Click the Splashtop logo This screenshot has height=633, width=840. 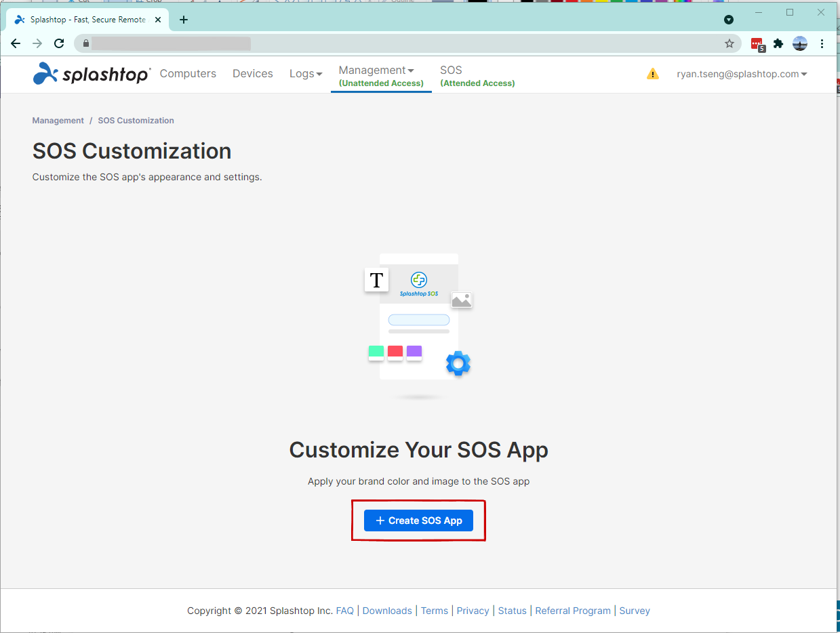(x=92, y=74)
